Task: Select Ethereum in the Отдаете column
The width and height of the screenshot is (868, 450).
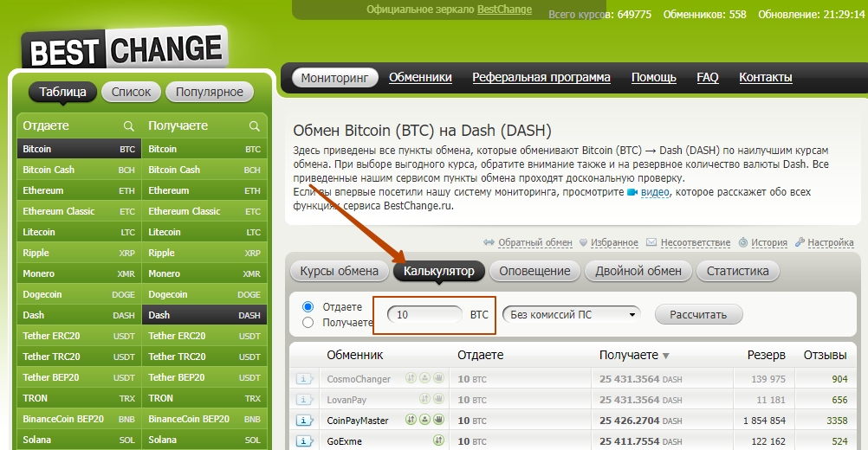Action: [79, 190]
